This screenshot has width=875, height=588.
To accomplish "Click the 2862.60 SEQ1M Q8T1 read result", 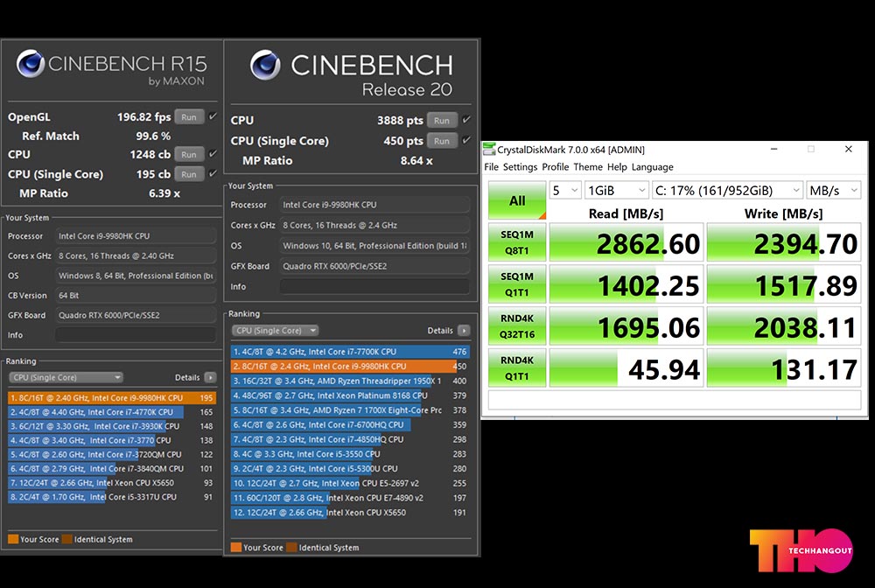I will (626, 242).
